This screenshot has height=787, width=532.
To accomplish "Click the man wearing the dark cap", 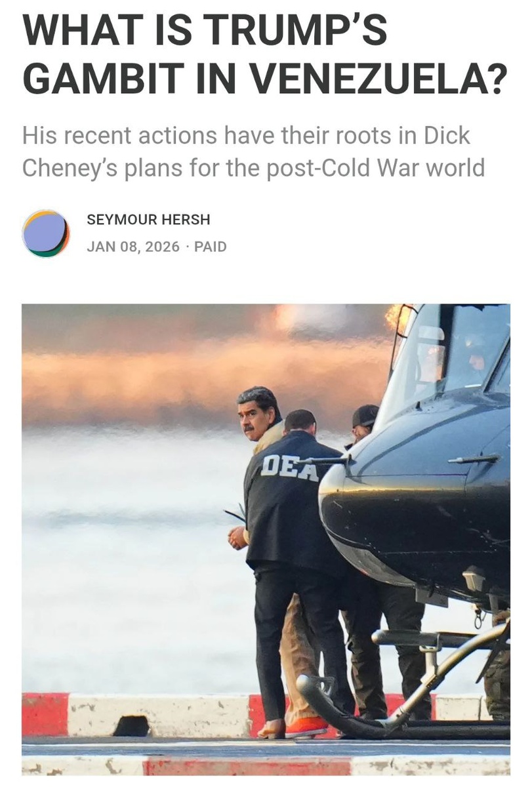I will pyautogui.click(x=364, y=423).
